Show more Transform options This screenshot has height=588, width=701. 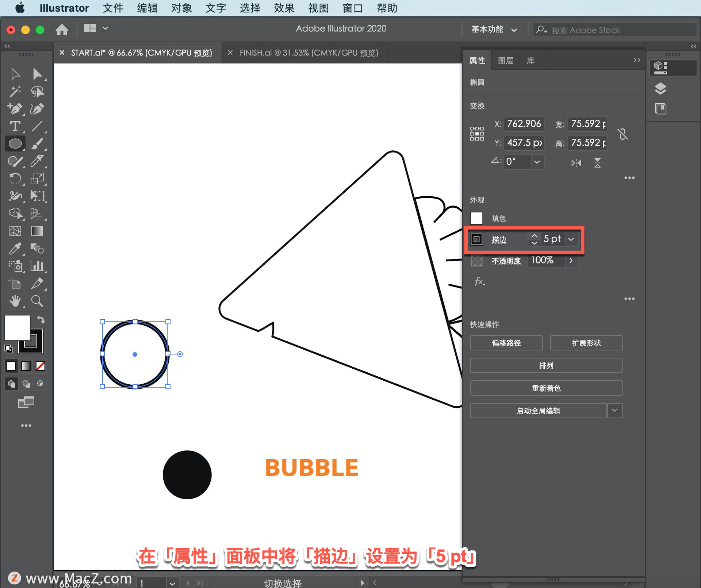pos(629,178)
